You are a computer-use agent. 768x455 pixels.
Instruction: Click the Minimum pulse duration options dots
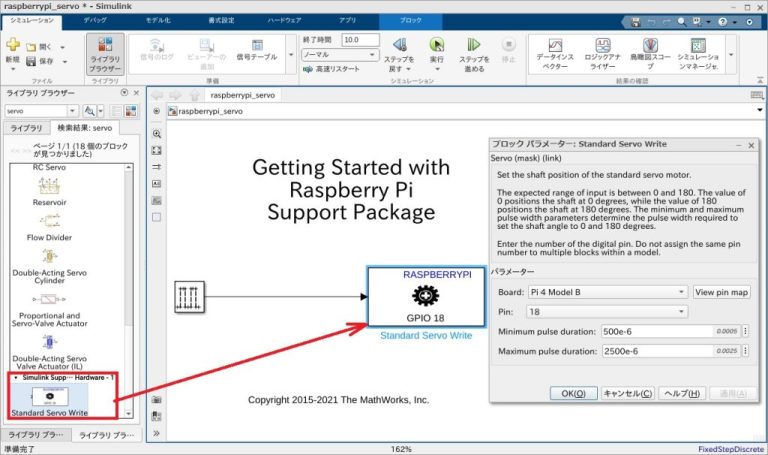(745, 331)
